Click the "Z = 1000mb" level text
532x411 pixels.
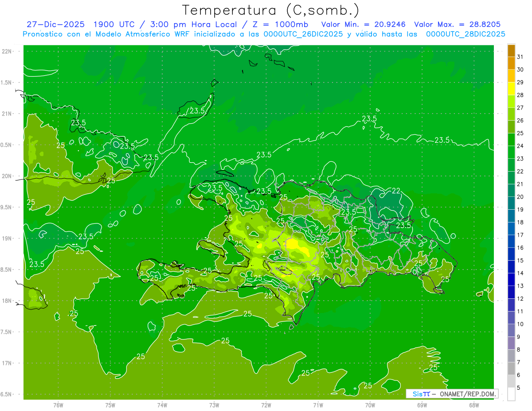[281, 24]
